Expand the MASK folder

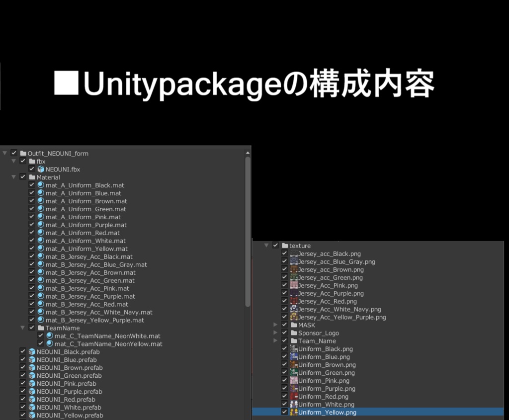275,325
